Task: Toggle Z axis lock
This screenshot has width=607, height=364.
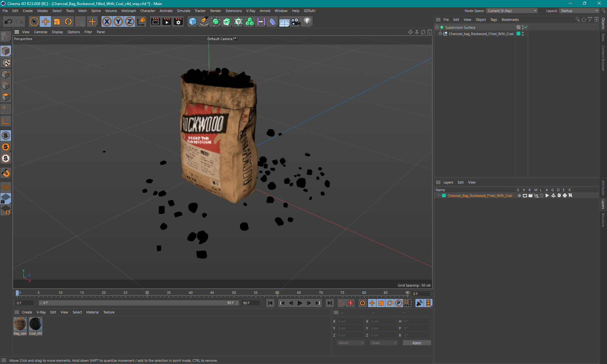Action: (130, 21)
